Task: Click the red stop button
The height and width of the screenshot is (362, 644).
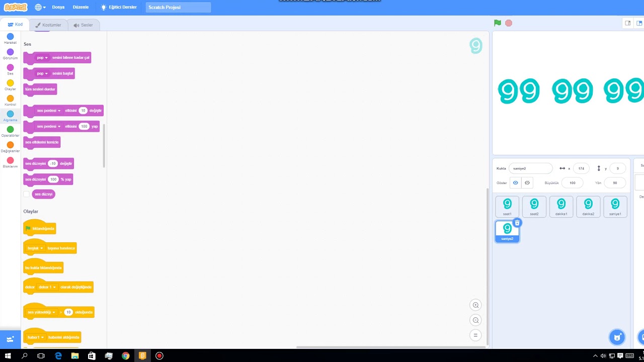Action: [x=509, y=23]
